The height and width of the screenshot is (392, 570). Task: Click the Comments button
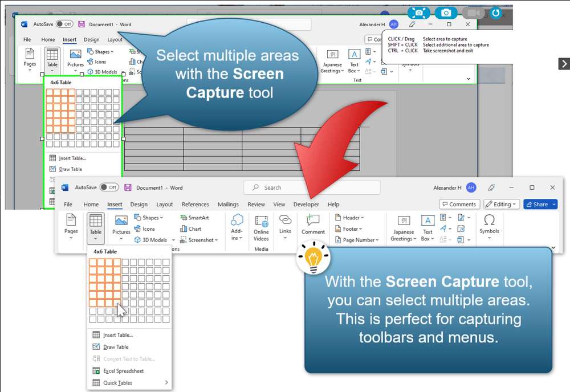[459, 204]
